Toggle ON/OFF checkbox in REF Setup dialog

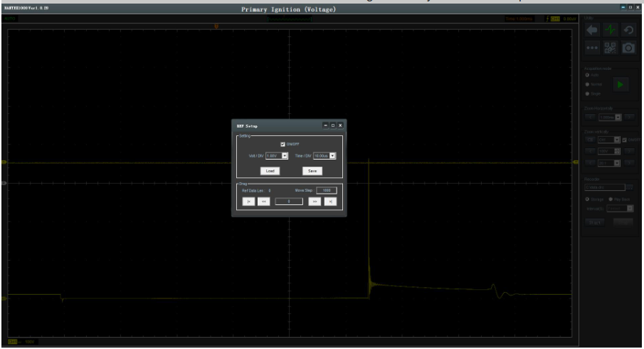[283, 145]
